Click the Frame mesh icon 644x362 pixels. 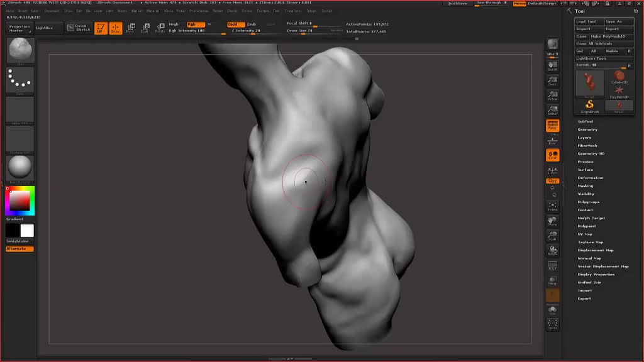click(552, 206)
